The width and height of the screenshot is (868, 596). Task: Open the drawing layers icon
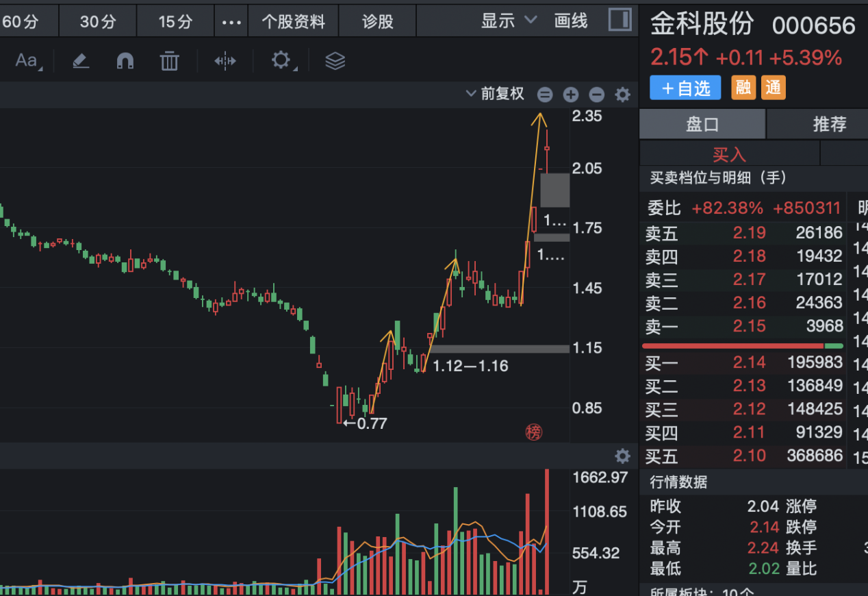pyautogui.click(x=335, y=61)
